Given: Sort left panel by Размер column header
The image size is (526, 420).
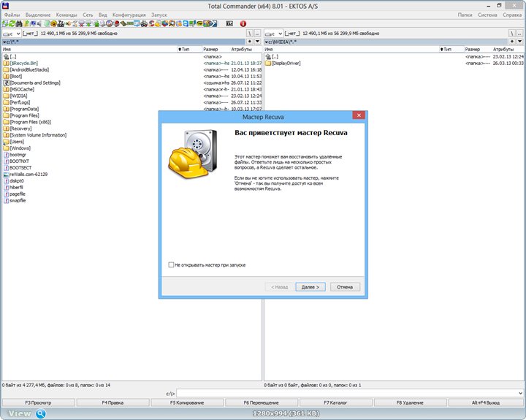Looking at the screenshot, I should click(x=210, y=49).
